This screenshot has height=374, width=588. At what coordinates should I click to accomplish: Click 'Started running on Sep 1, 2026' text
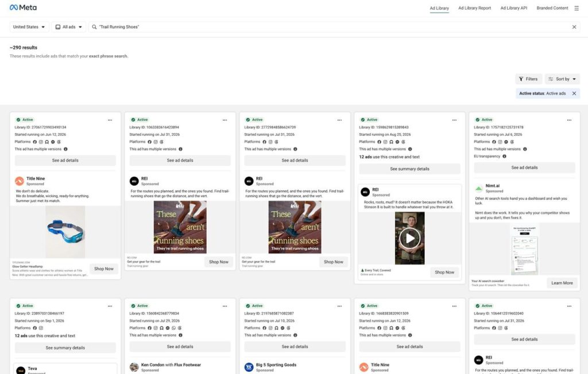[40, 321]
